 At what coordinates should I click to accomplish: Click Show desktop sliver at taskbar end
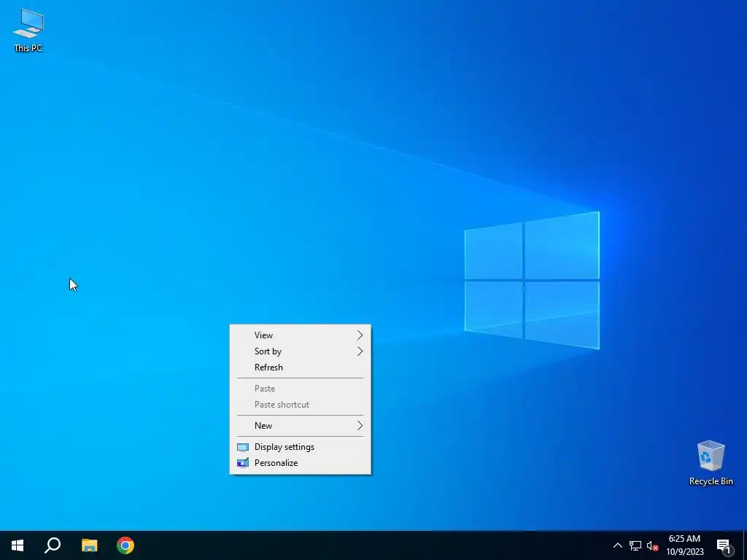[x=744, y=545]
